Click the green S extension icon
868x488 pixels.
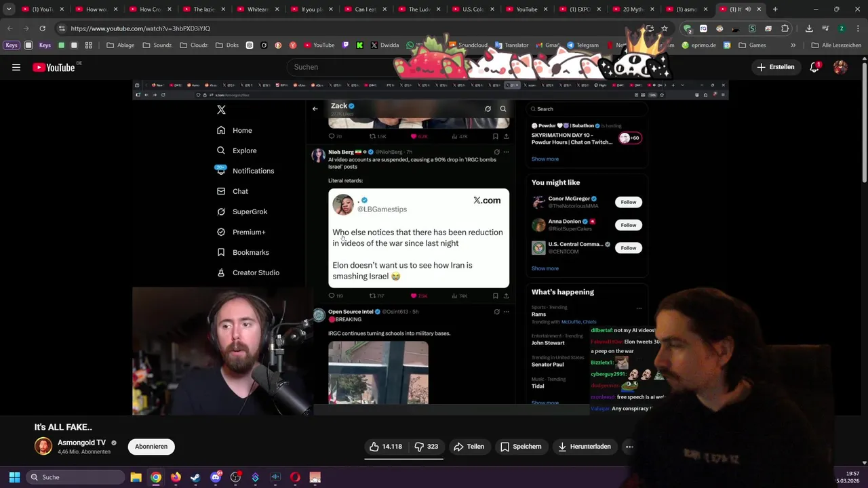click(752, 28)
